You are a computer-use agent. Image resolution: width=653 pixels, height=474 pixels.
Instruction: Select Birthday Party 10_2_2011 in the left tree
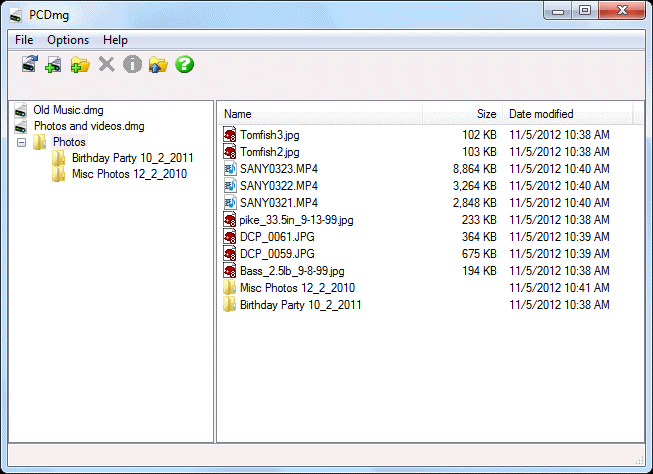[133, 158]
